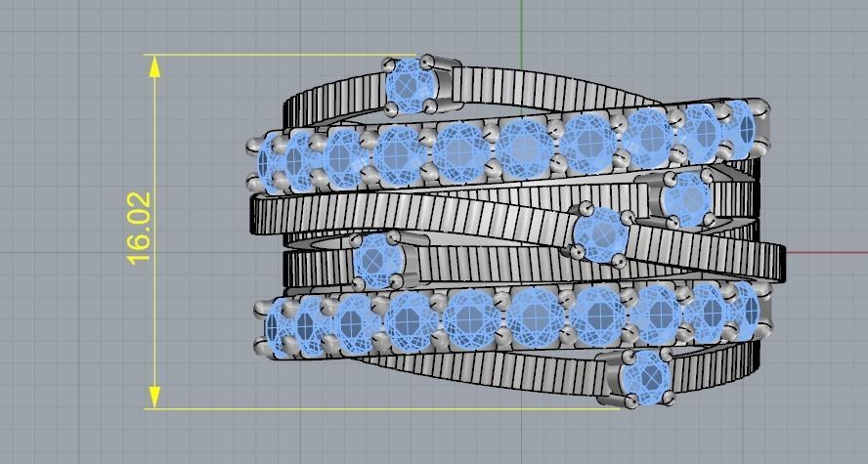Select the top single blue gemstone
This screenshot has width=868, height=464.
click(411, 86)
